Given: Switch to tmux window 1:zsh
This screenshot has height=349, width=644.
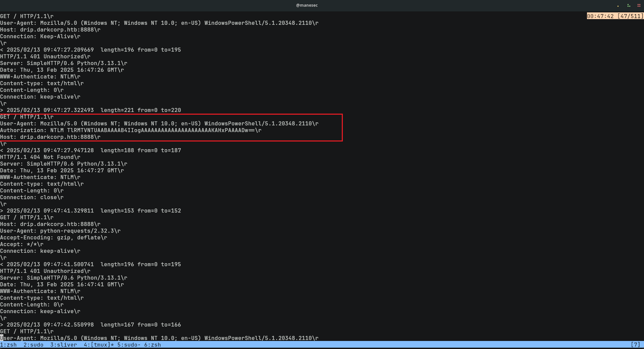Looking at the screenshot, I should click(8, 345).
